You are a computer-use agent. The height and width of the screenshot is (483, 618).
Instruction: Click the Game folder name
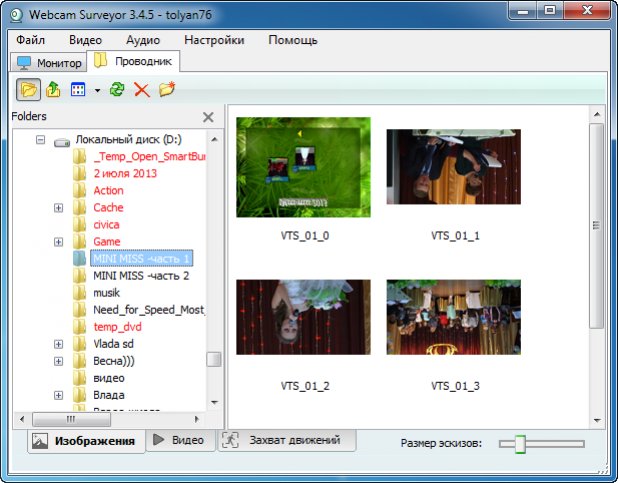tap(107, 242)
